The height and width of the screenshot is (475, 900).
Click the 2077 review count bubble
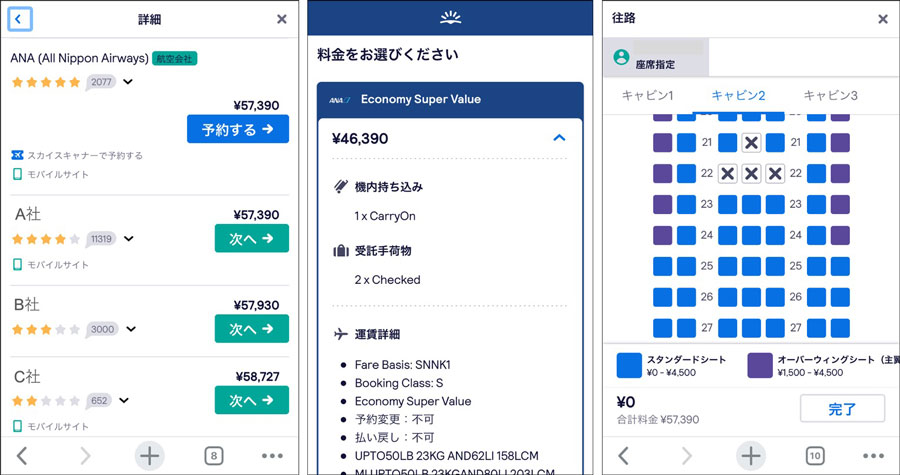coord(101,83)
